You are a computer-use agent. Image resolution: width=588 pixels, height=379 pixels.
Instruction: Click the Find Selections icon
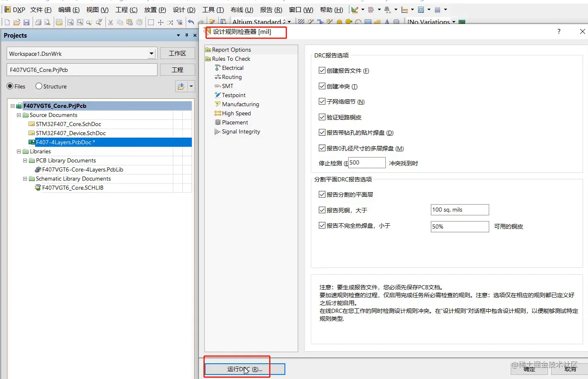tap(387, 10)
